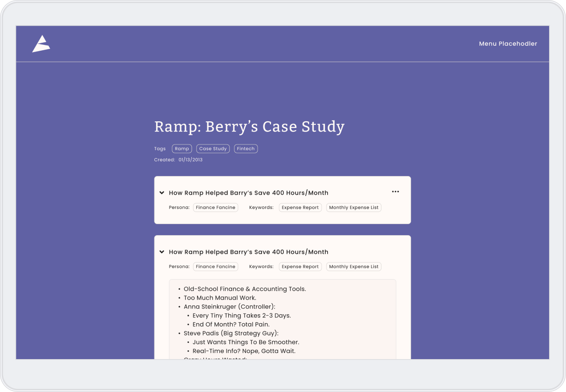Click Finance Fancine persona chip in second card

tap(216, 267)
